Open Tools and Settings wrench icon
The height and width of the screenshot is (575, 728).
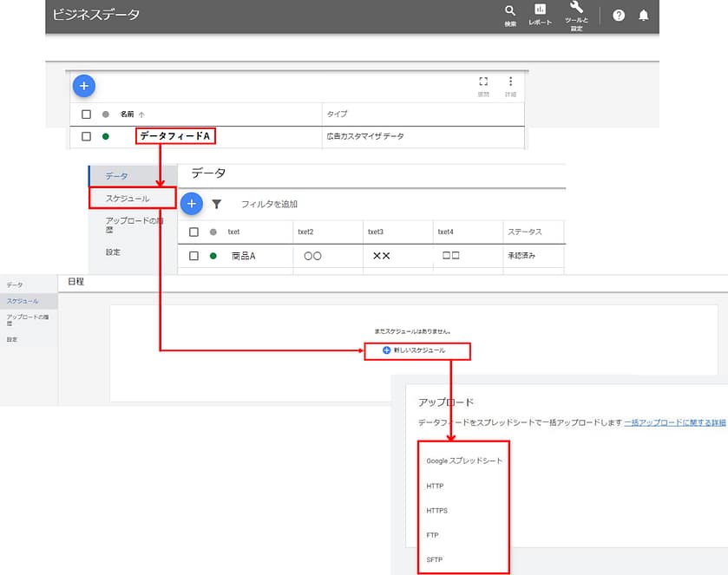pos(575,10)
